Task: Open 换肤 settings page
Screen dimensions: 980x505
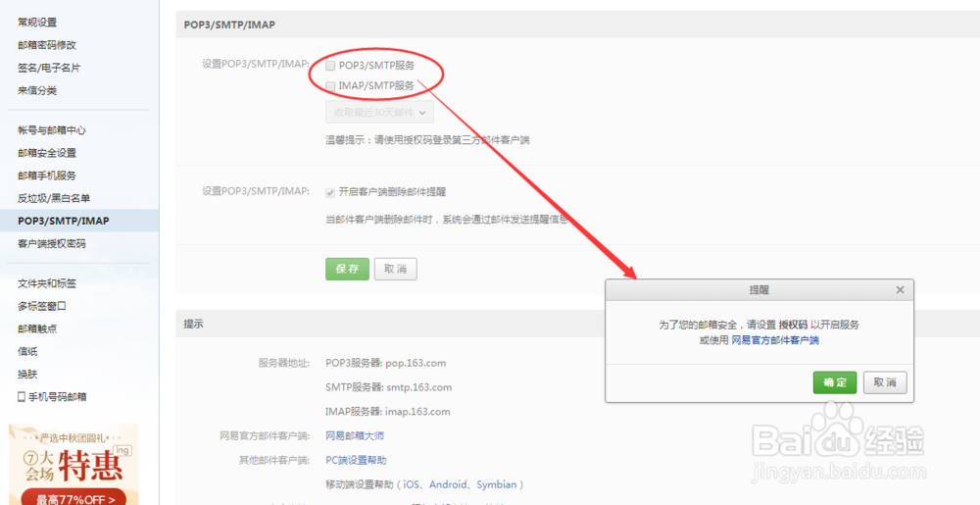Action: click(27, 374)
